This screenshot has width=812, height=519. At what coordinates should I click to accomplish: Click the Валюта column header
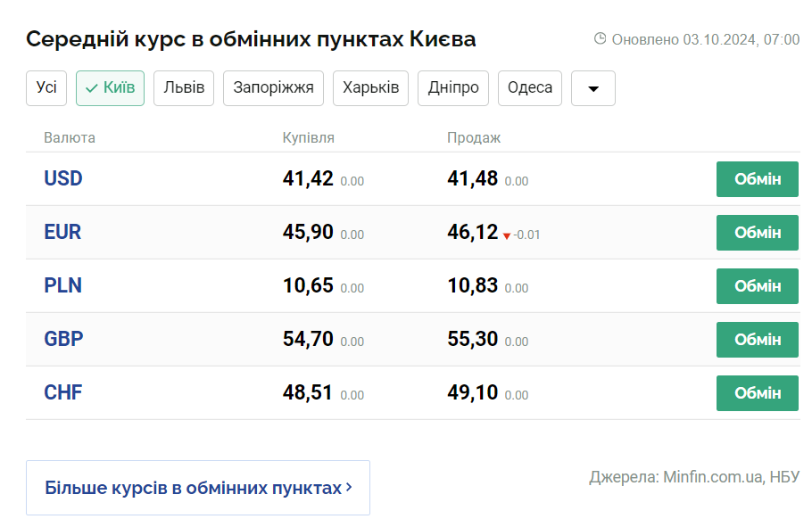[70, 137]
